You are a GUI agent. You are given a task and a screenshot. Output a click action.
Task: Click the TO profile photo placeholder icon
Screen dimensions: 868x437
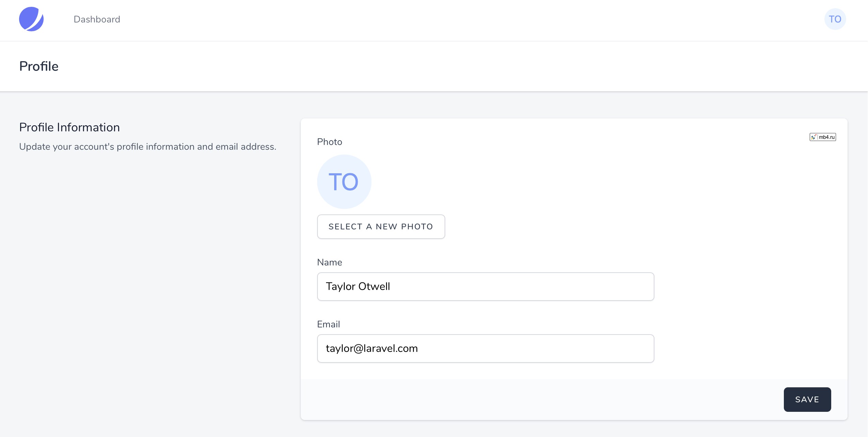(x=344, y=182)
